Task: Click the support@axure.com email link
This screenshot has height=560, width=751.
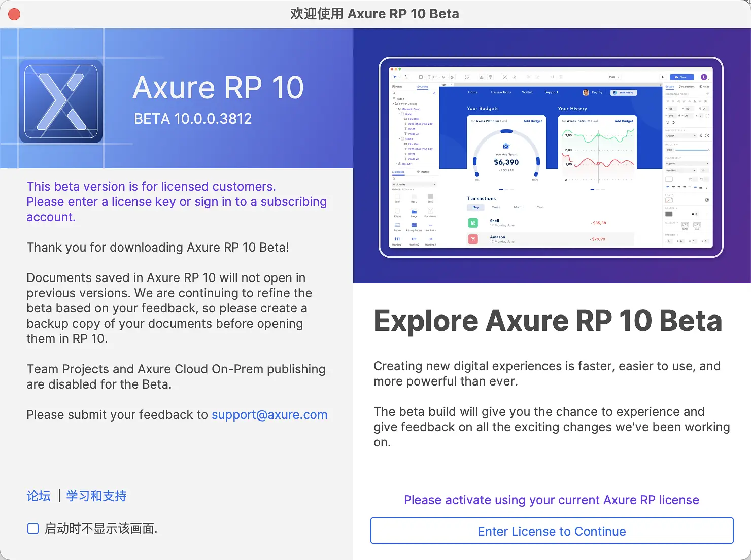Action: (269, 414)
